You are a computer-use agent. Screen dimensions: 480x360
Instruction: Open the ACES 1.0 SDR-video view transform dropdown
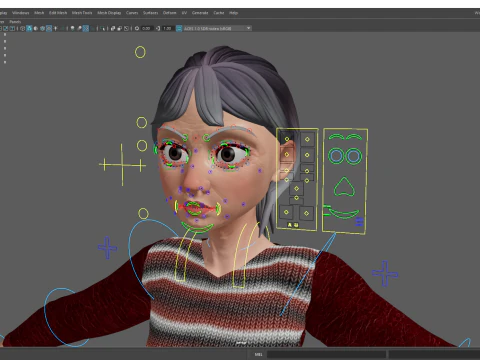pyautogui.click(x=217, y=28)
